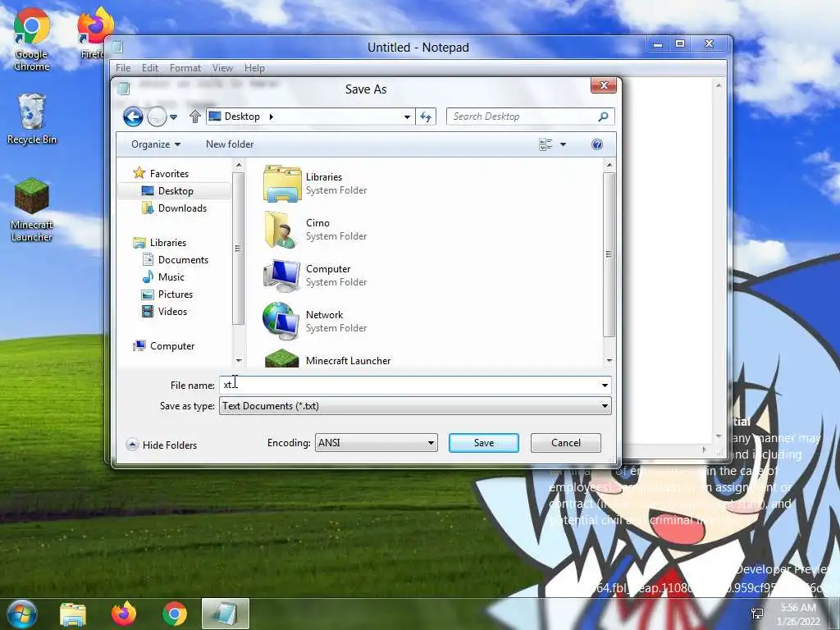The width and height of the screenshot is (840, 630).
Task: Click the Up one level arrow icon
Action: (x=195, y=116)
